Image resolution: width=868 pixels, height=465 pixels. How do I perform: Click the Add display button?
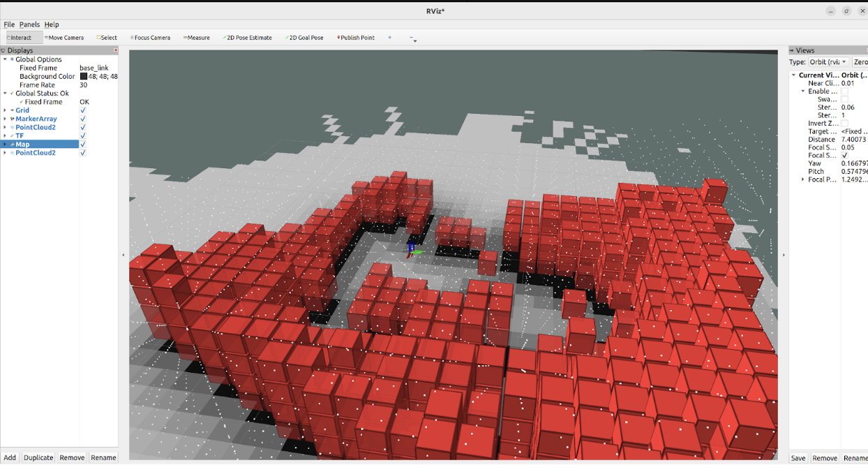(x=10, y=458)
